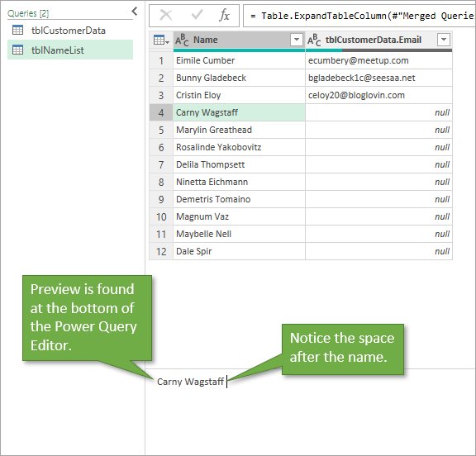Click the ABC type icon of Name column
The height and width of the screenshot is (456, 476).
pyautogui.click(x=182, y=40)
